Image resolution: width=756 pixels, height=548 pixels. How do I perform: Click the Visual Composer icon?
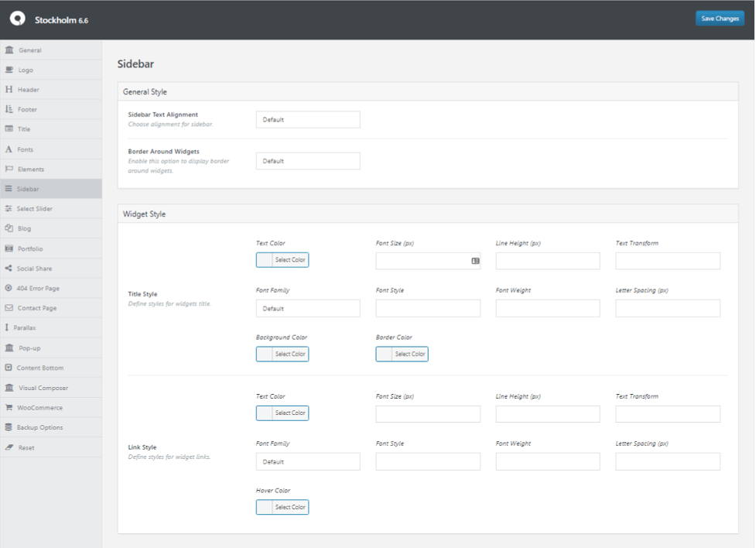coord(9,387)
